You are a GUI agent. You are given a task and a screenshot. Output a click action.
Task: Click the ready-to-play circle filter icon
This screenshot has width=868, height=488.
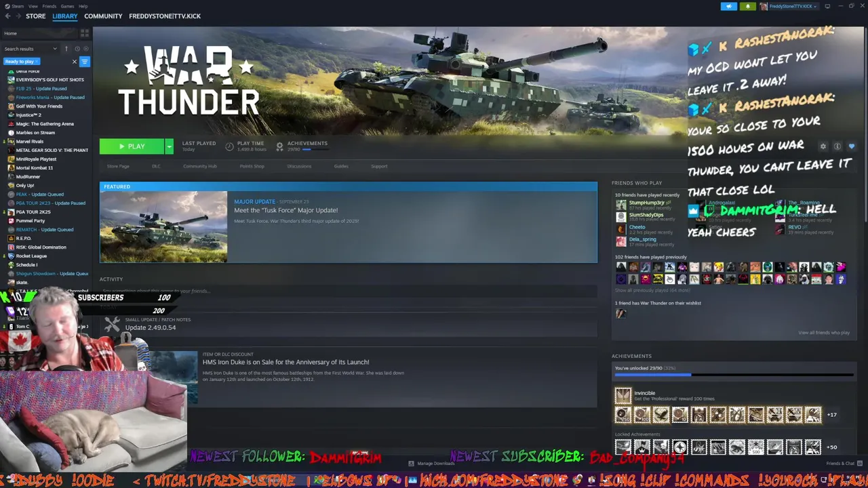pos(86,49)
